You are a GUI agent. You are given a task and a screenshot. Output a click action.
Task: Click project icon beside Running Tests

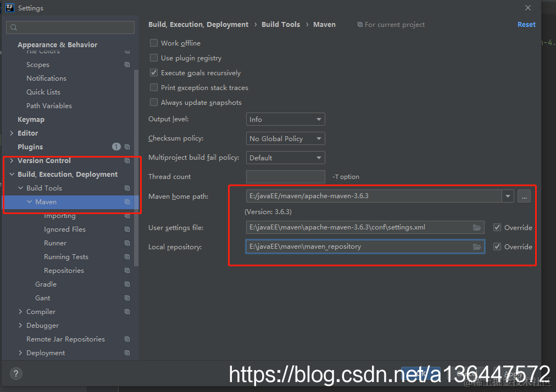tap(127, 256)
